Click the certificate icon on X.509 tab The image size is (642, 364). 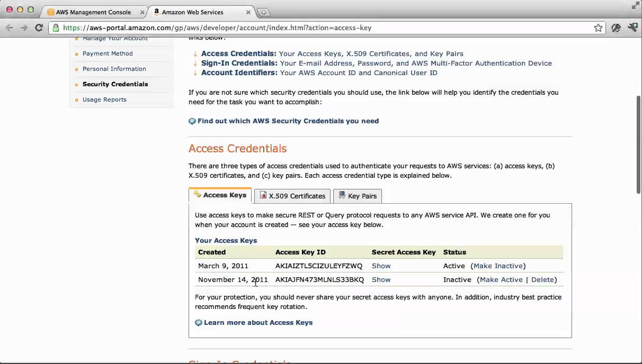click(x=263, y=195)
